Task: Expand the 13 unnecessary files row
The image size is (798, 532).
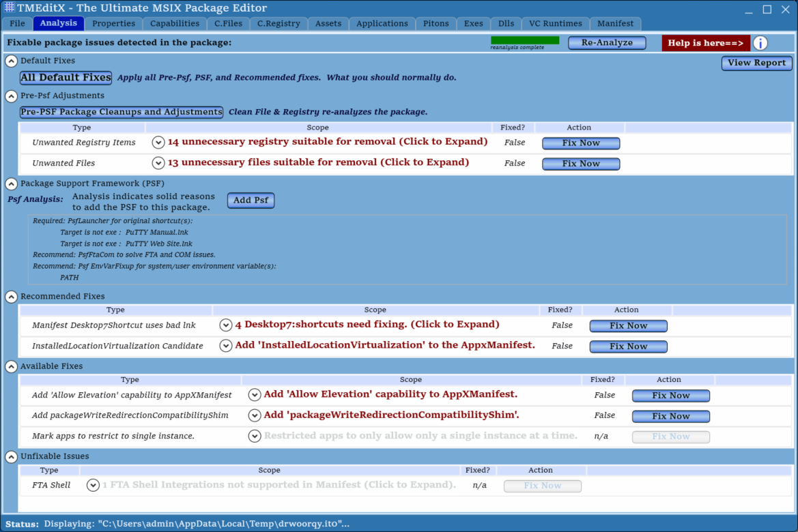Action: [158, 163]
